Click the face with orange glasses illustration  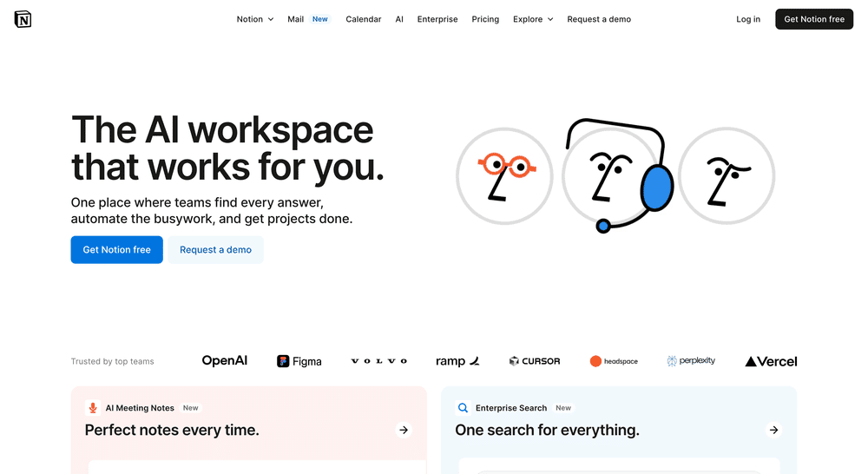(504, 176)
